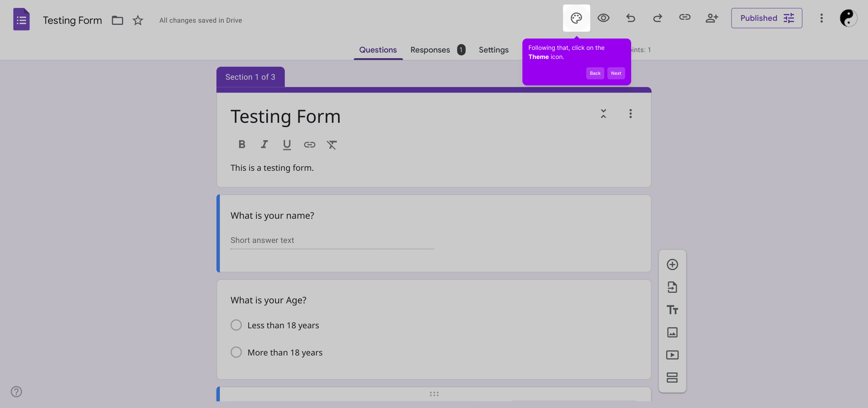Screen dimensions: 868x408
Task: Add title and description icon
Action: coord(672,310)
